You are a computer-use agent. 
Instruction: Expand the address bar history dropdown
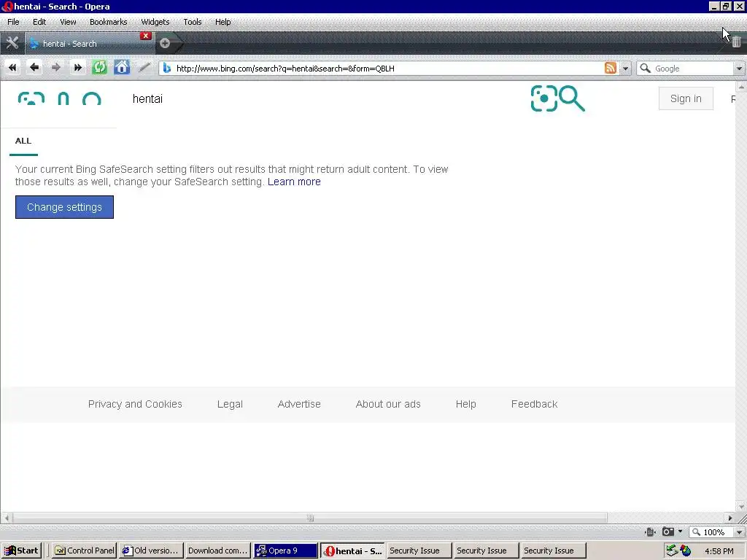(x=625, y=69)
